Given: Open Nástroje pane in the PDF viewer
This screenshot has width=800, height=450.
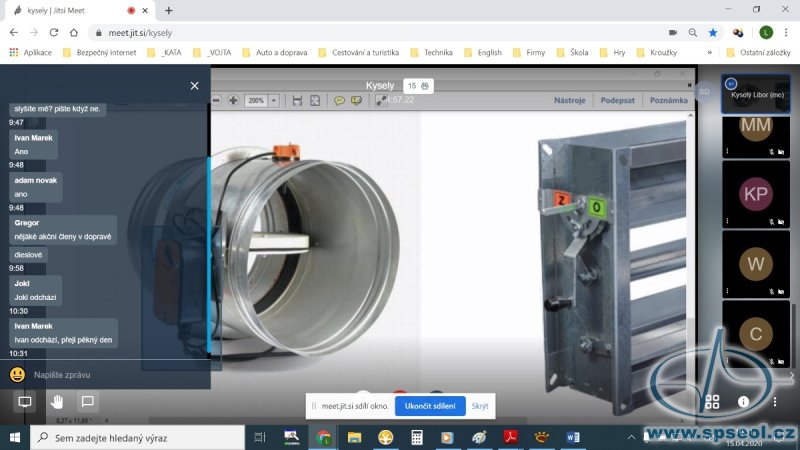Looking at the screenshot, I should [x=569, y=101].
